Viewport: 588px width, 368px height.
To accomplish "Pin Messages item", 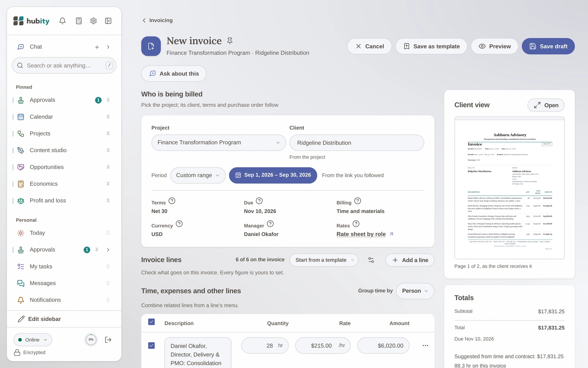I will click(108, 283).
